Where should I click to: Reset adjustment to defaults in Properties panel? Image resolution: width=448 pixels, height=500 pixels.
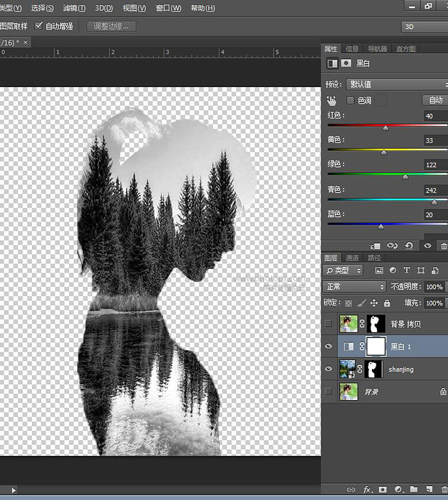pos(409,245)
